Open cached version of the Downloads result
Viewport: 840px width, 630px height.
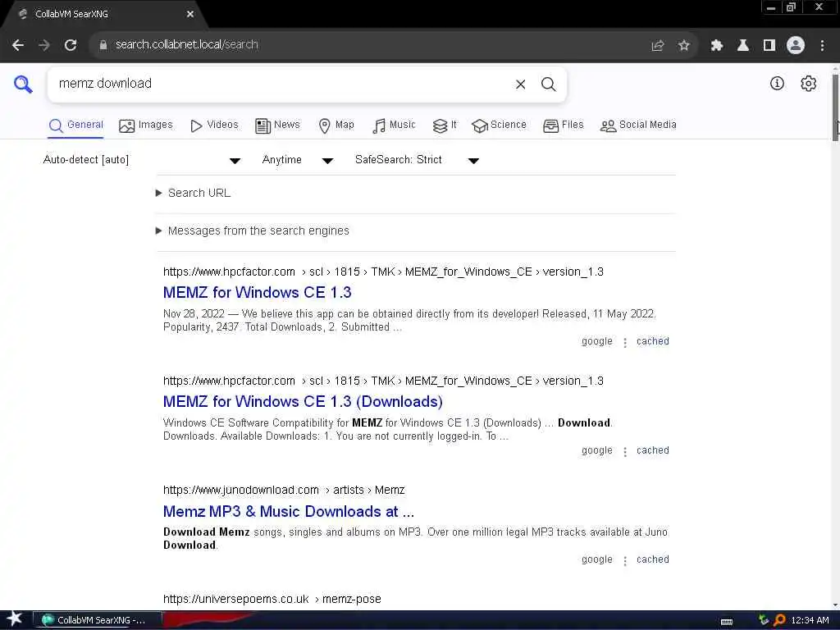[x=652, y=450]
